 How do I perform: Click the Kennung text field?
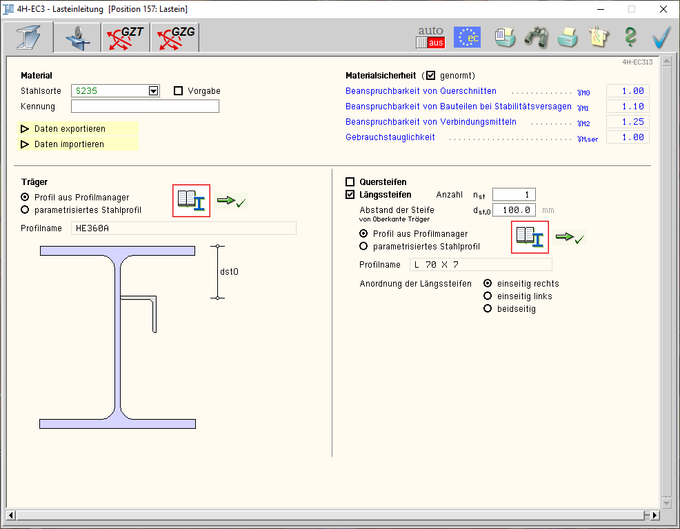[x=145, y=106]
